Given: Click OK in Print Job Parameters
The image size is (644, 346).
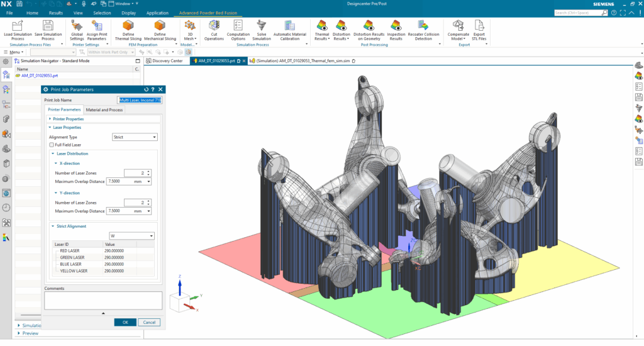Looking at the screenshot, I should [x=125, y=322].
